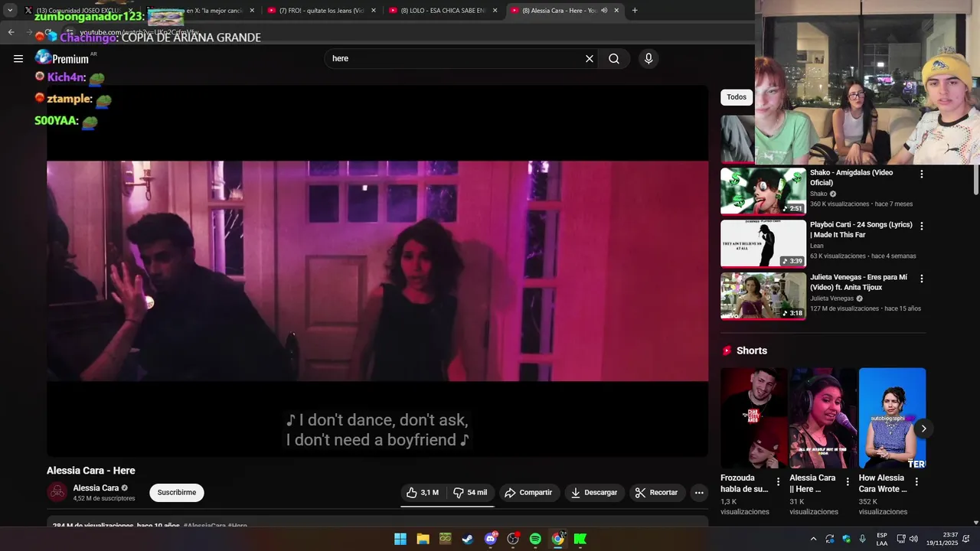Viewport: 980px width, 551px height.
Task: Open Frozouda habla de su short thumbnail
Action: click(754, 418)
